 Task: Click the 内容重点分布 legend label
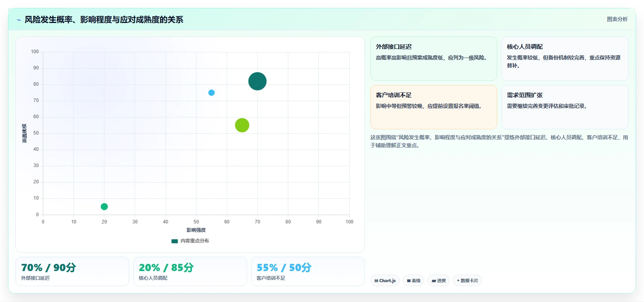(195, 241)
